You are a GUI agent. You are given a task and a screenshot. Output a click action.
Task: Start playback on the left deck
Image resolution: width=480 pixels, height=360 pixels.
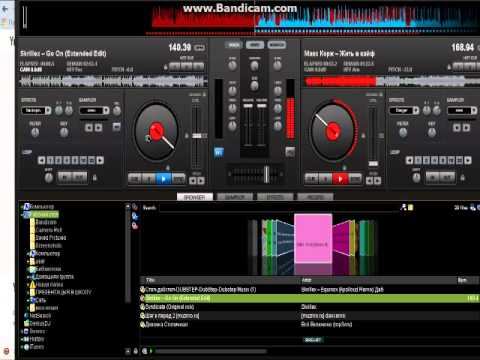(x=163, y=179)
